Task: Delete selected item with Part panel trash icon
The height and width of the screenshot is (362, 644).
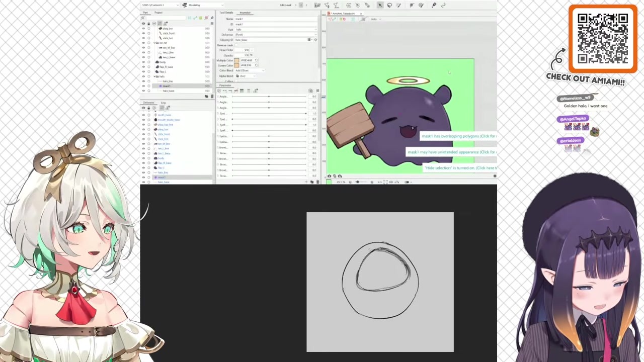Action: click(211, 96)
